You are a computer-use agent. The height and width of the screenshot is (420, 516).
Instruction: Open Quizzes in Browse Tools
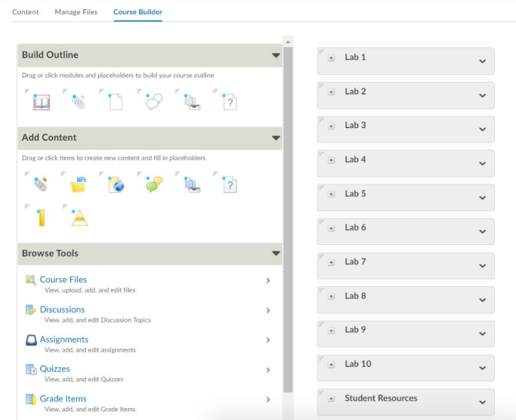(54, 369)
